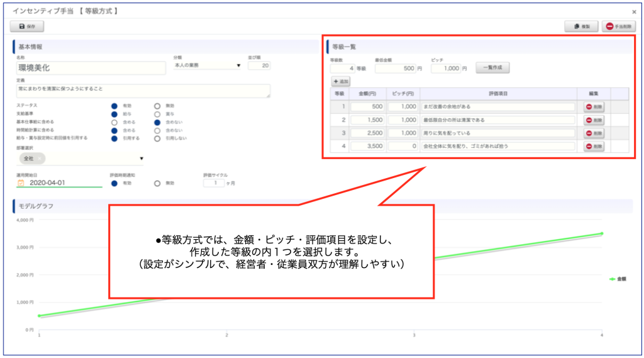Remove the 全社 department tag
This screenshot has width=644, height=358.
point(39,159)
